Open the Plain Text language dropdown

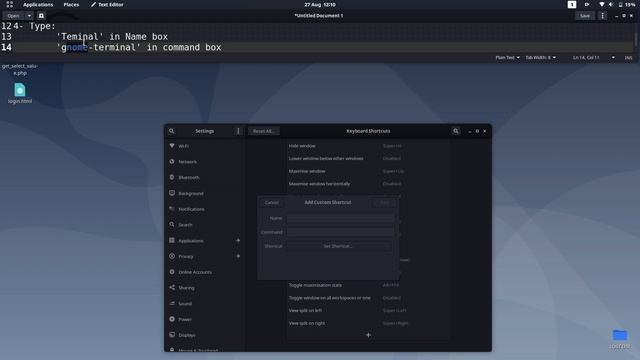pos(507,58)
